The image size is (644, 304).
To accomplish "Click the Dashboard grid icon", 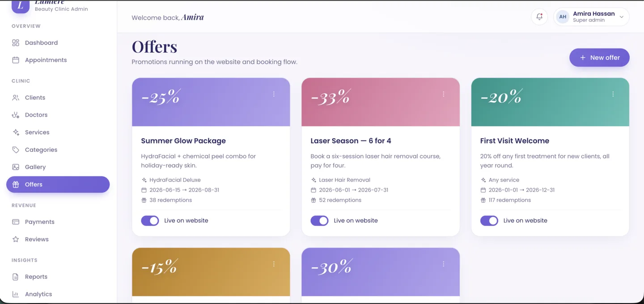I will (16, 43).
